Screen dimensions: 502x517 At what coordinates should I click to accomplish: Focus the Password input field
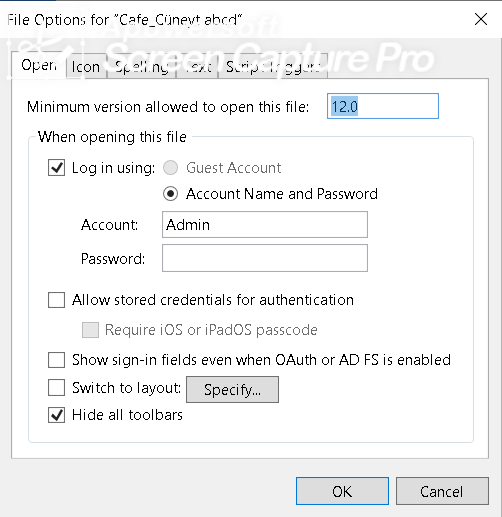265,258
